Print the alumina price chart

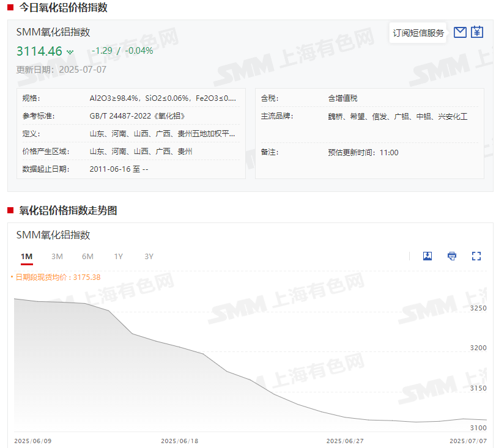[x=452, y=256]
